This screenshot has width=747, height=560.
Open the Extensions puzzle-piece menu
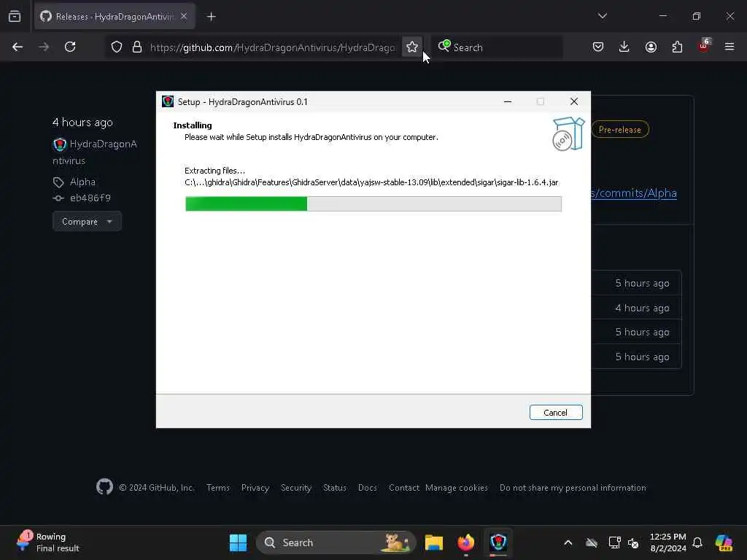point(677,47)
